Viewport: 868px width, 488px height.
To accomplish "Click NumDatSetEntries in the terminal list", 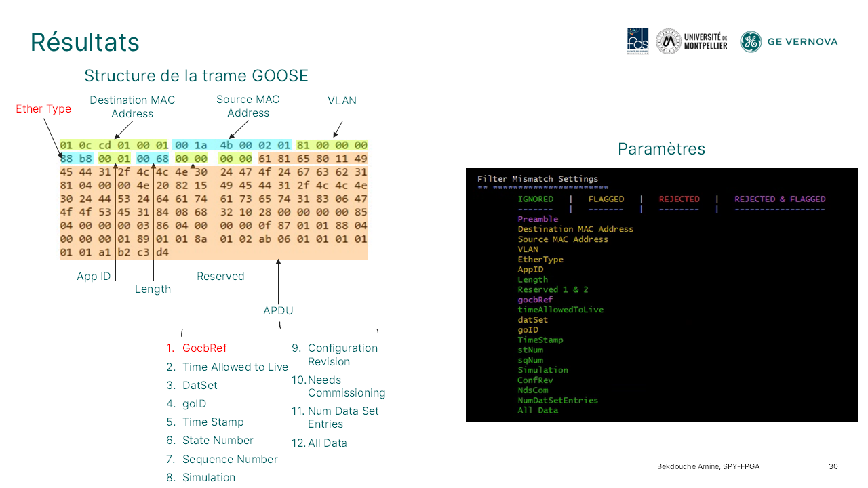I will [x=557, y=400].
